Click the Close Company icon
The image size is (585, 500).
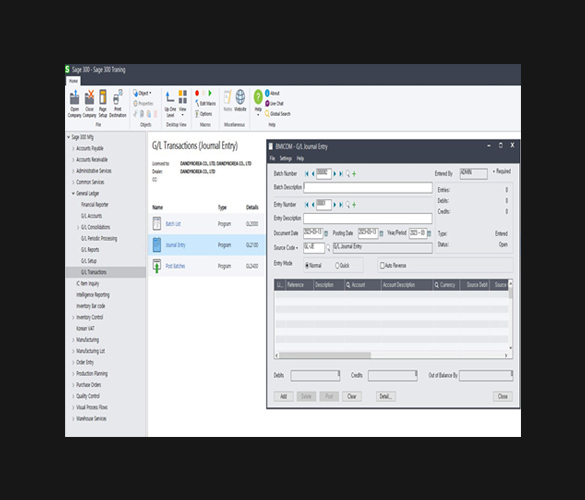[x=89, y=98]
